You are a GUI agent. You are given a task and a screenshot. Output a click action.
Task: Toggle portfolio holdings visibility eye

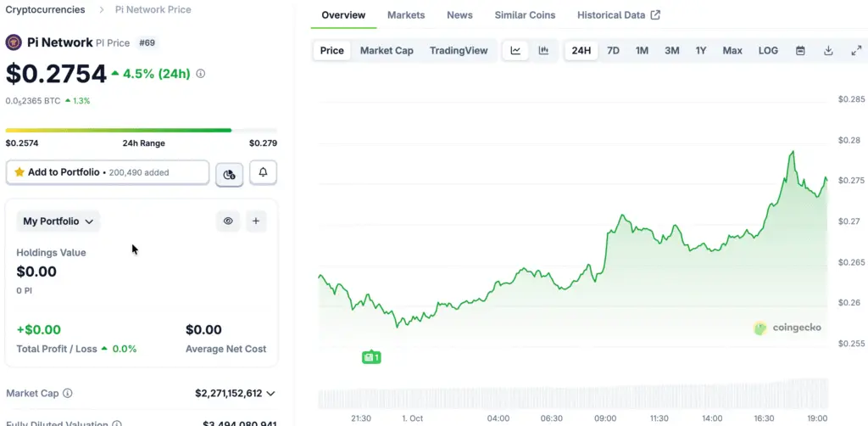pos(228,221)
